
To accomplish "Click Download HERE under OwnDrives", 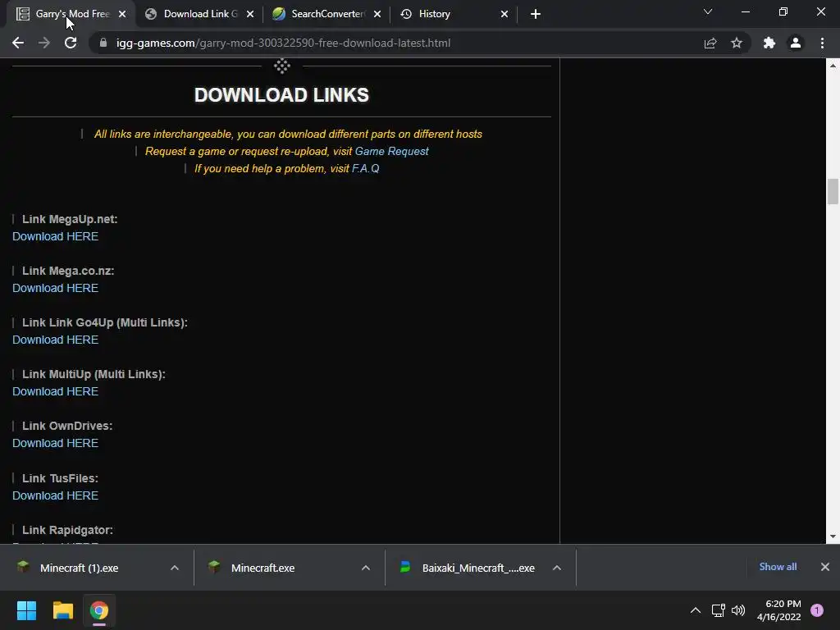I will point(55,443).
